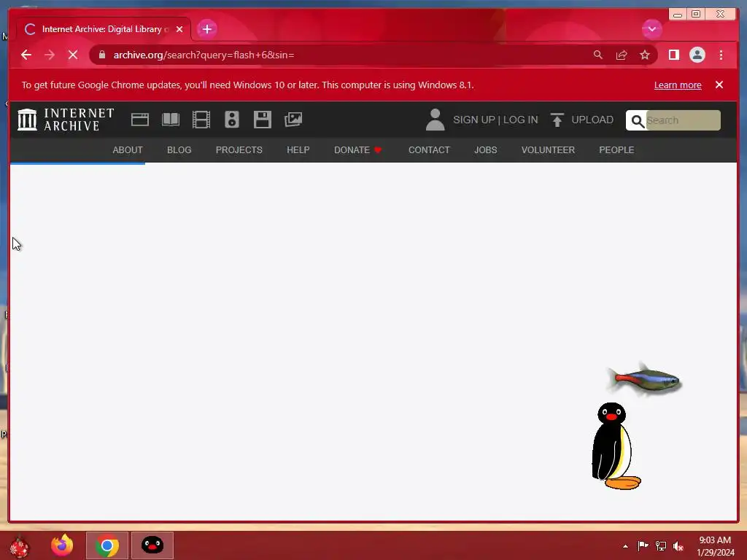Click the neon tetra fish
The height and width of the screenshot is (560, 747).
pos(645,380)
